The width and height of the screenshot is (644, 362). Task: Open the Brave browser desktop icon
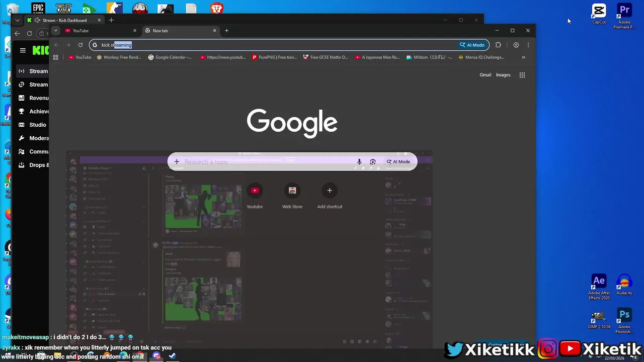point(217,9)
